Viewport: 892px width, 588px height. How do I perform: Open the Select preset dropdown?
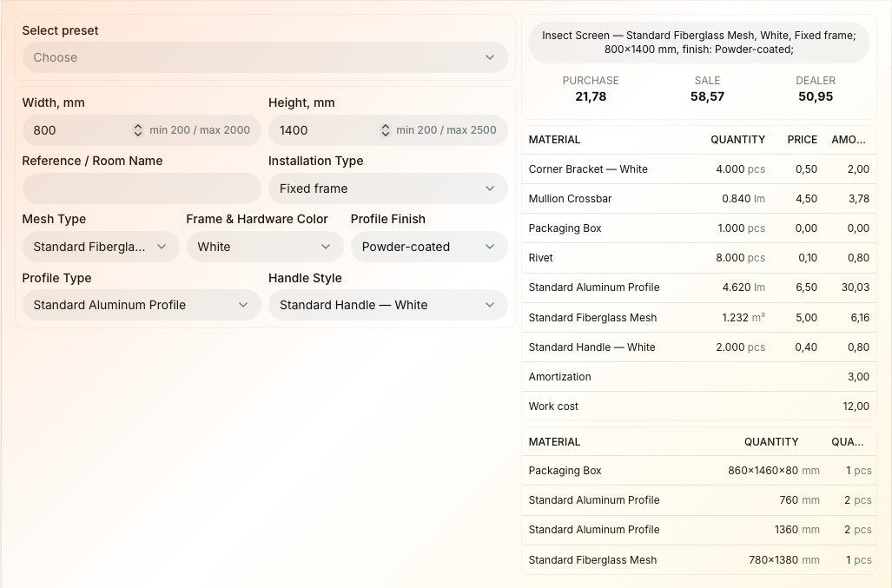tap(265, 57)
